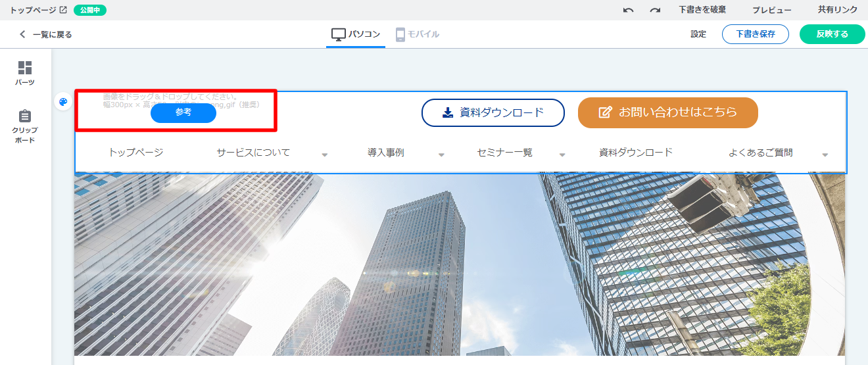Select トップページ in the navigation menu
The image size is (868, 365).
point(135,152)
